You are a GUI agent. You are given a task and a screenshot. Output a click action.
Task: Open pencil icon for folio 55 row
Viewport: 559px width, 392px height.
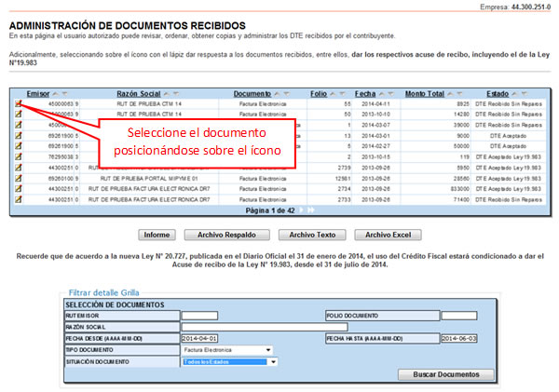19,103
